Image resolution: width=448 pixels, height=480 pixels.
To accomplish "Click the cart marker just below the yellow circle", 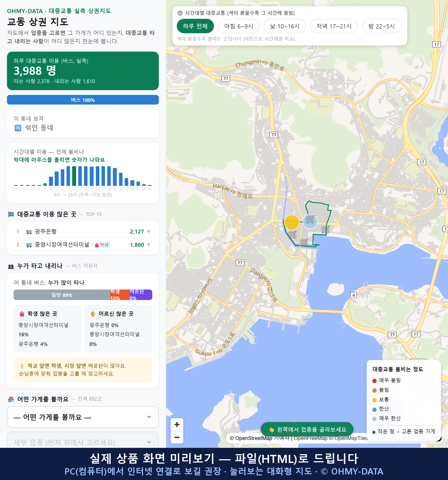I will [292, 234].
